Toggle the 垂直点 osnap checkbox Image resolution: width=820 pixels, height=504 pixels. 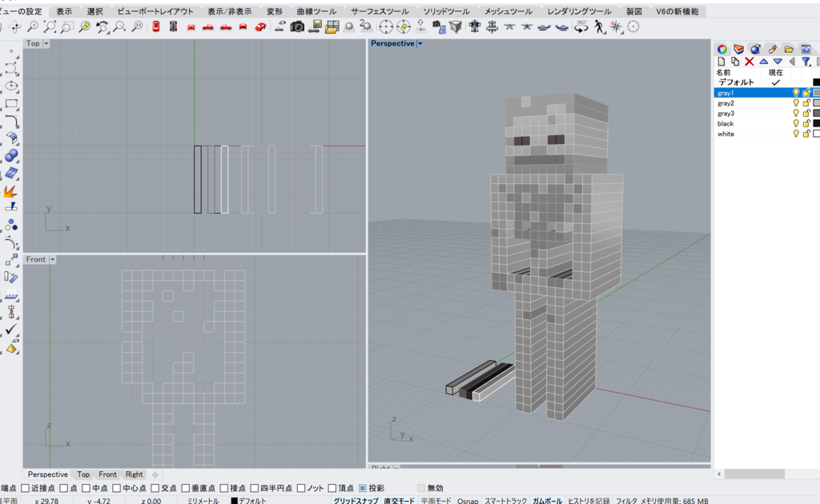[x=185, y=488]
